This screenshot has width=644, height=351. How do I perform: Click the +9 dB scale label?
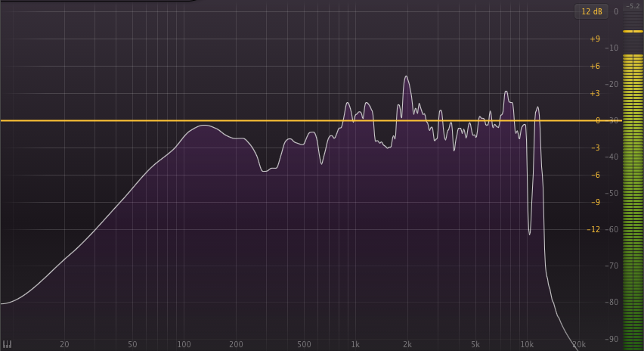[x=595, y=39]
